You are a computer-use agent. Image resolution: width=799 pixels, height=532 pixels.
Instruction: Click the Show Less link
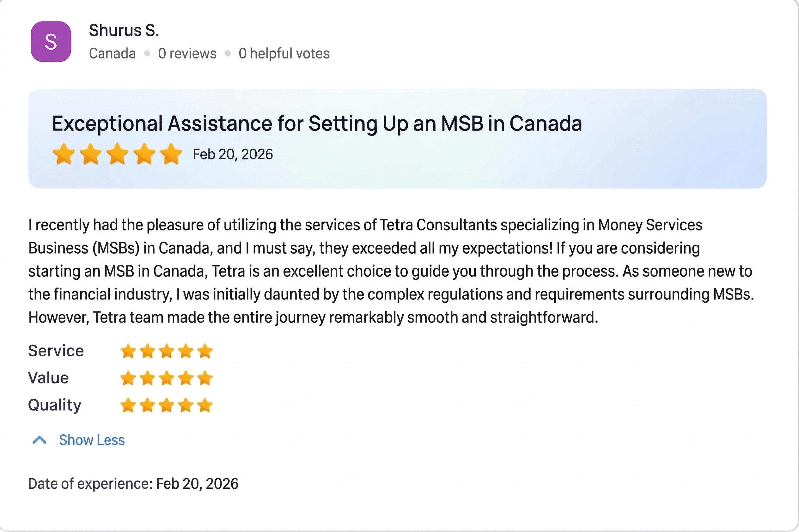92,440
